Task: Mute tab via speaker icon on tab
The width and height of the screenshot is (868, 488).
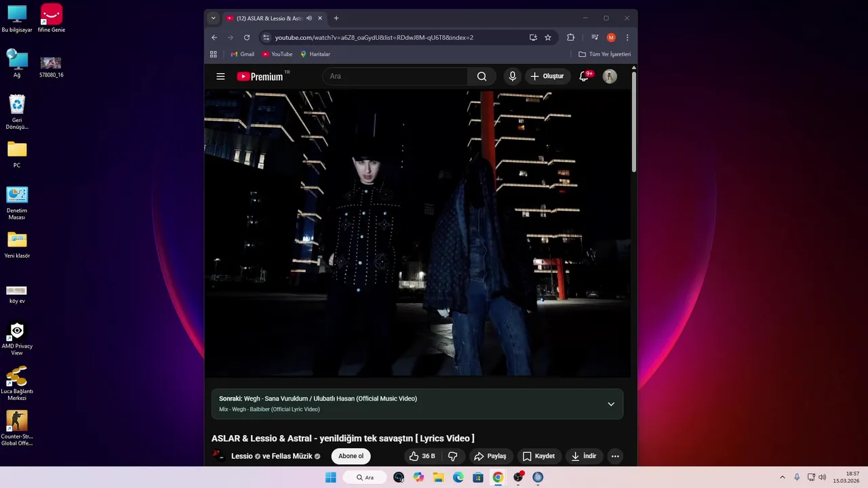Action: point(309,18)
